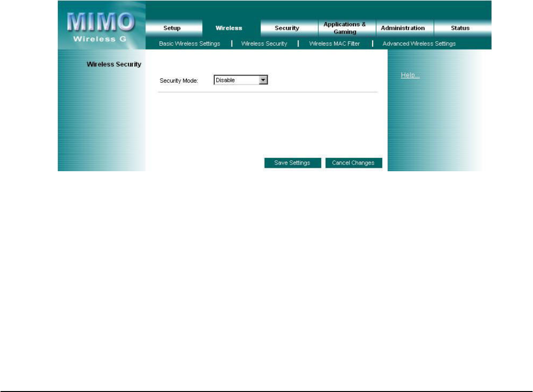Screen dimensions: 533x392
Task: Click Save Settings button
Action: pyautogui.click(x=293, y=163)
